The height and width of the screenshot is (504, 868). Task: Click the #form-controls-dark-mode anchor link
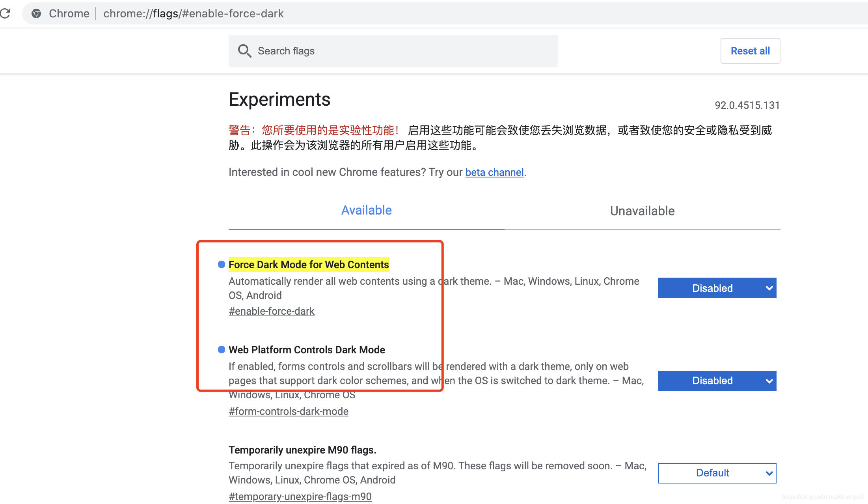288,411
